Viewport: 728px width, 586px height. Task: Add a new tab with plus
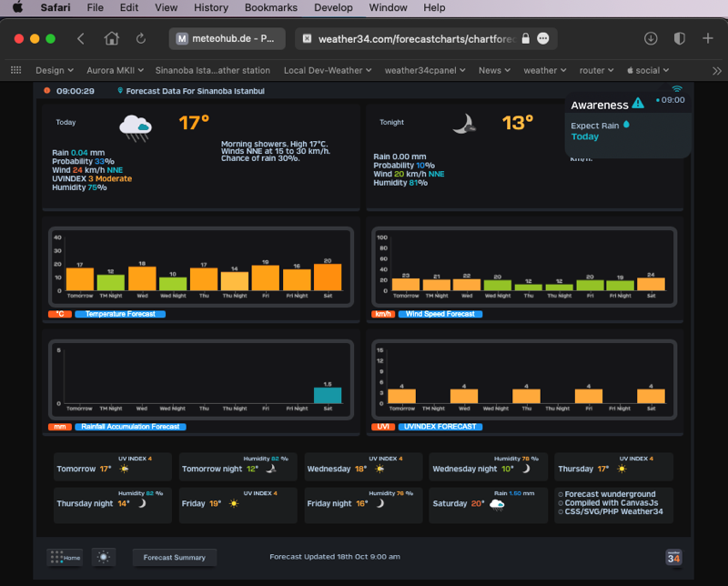coord(708,38)
